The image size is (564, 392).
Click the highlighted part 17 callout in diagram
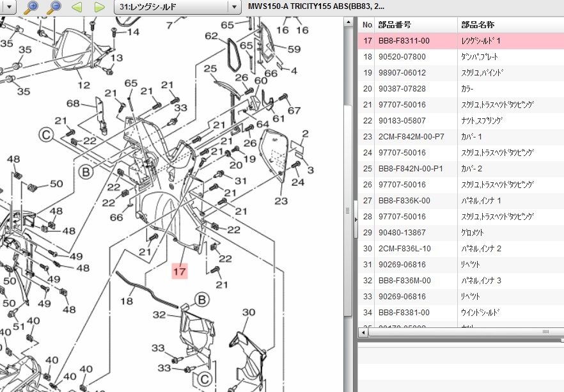coord(180,272)
